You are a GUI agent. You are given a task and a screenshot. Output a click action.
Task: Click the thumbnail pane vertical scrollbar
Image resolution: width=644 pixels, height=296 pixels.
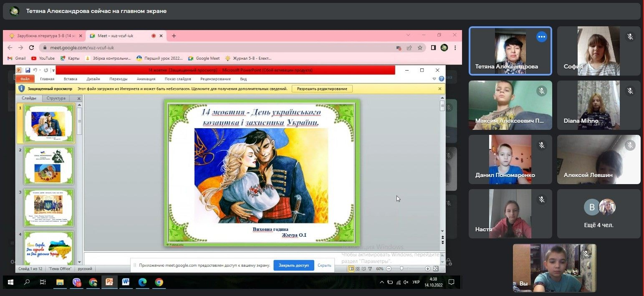(x=79, y=184)
